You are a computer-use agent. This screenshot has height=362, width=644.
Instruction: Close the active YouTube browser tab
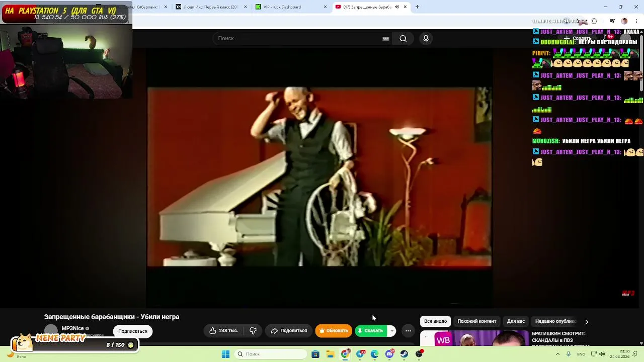405,7
